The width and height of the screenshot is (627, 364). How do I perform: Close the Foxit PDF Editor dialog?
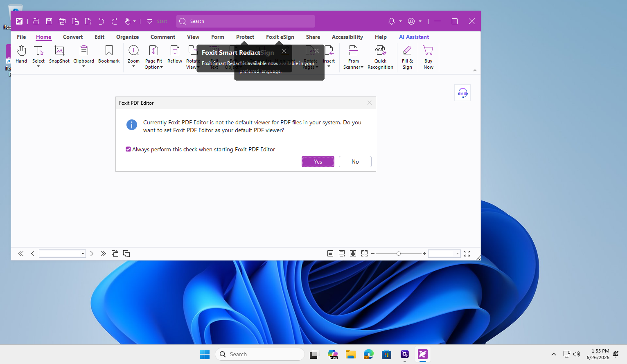pos(370,103)
